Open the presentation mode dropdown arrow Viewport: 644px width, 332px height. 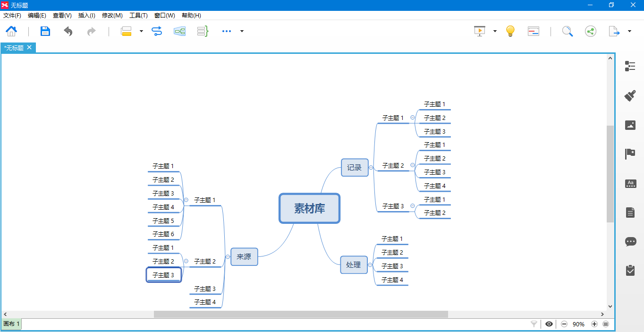point(495,31)
